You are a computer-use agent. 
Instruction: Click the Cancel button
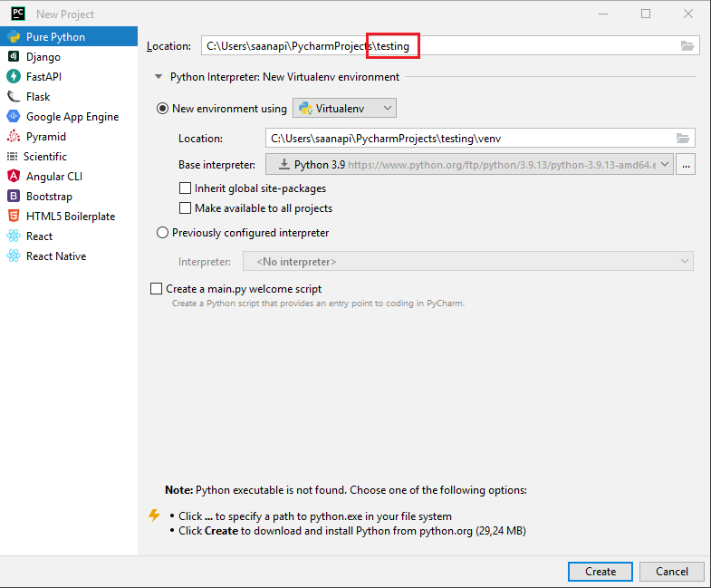point(671,572)
